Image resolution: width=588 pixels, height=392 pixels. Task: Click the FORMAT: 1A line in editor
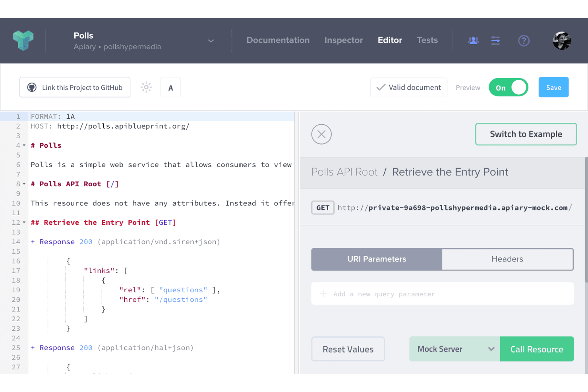(52, 116)
